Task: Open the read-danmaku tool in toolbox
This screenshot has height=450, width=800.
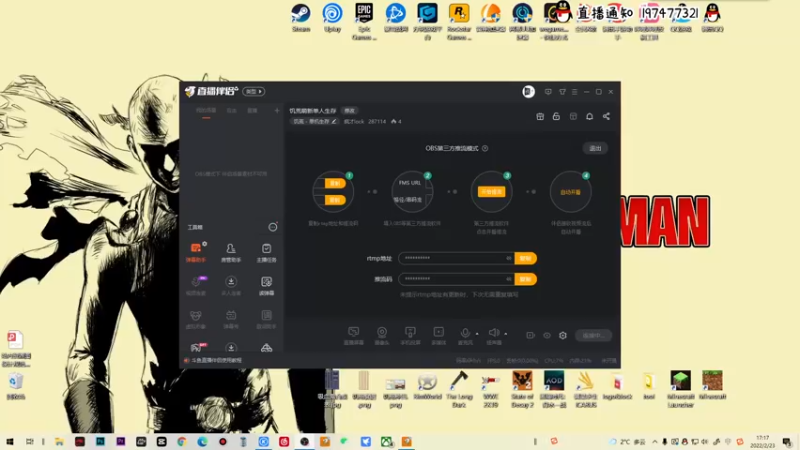Action: 266,286
